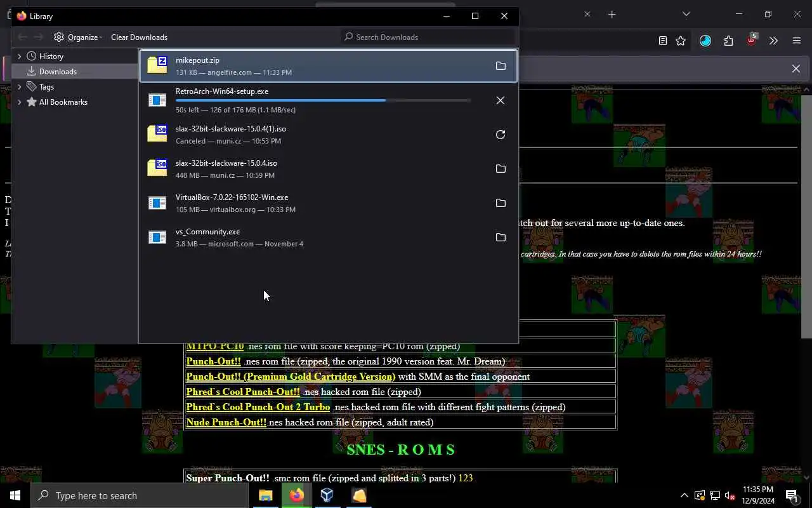Open the Firefox hamburger application menu
The width and height of the screenshot is (812, 508).
tap(797, 41)
